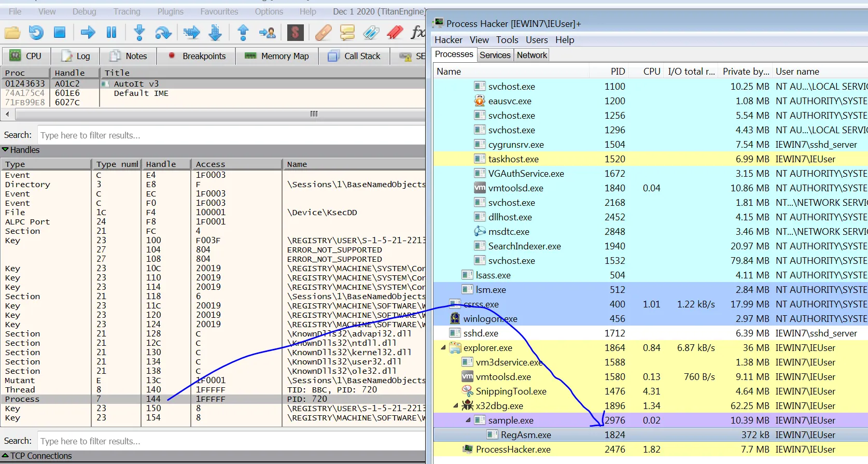The image size is (868, 464).
Task: Pause execution with the pause icon
Action: (111, 33)
